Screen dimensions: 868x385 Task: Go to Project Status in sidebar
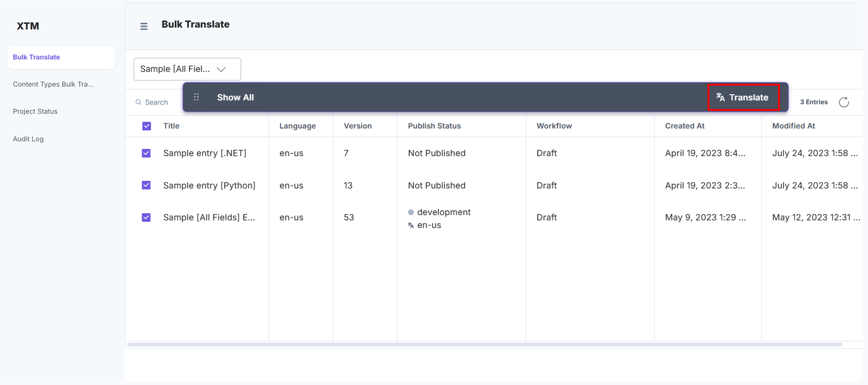click(35, 111)
